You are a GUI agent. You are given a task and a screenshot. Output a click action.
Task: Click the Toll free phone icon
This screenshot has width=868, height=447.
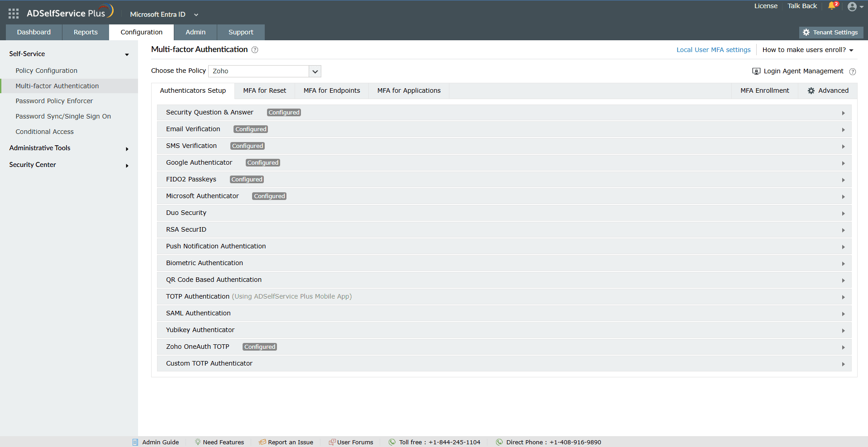[x=392, y=442]
